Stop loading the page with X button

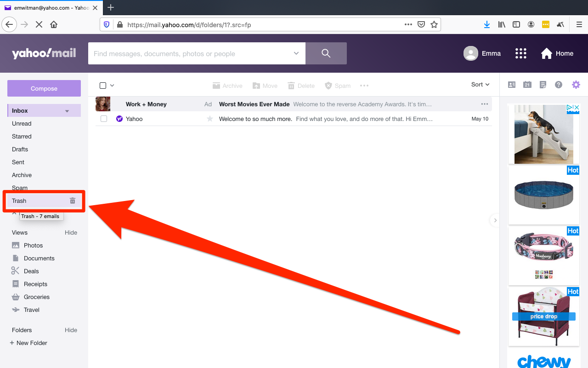point(39,25)
